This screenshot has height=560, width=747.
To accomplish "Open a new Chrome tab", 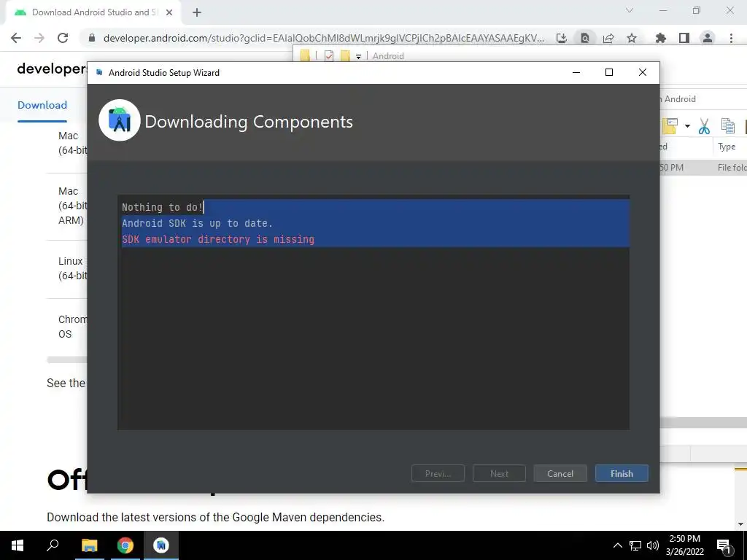I will pos(197,12).
